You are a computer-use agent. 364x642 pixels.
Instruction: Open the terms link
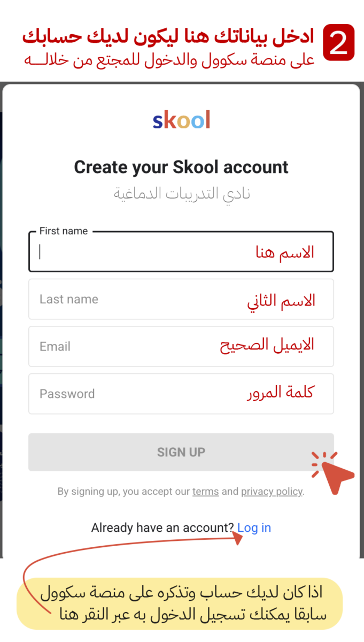(205, 491)
